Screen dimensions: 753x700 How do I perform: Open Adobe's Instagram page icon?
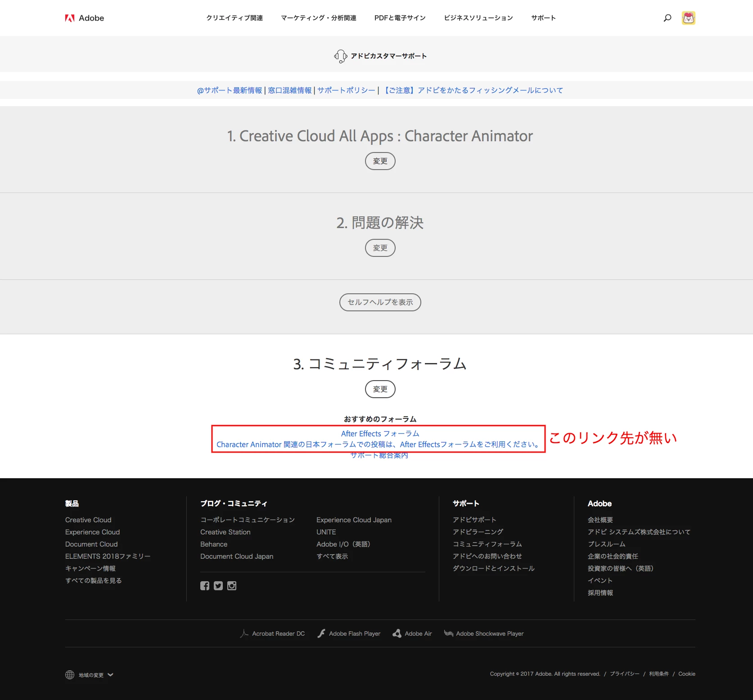(x=232, y=586)
